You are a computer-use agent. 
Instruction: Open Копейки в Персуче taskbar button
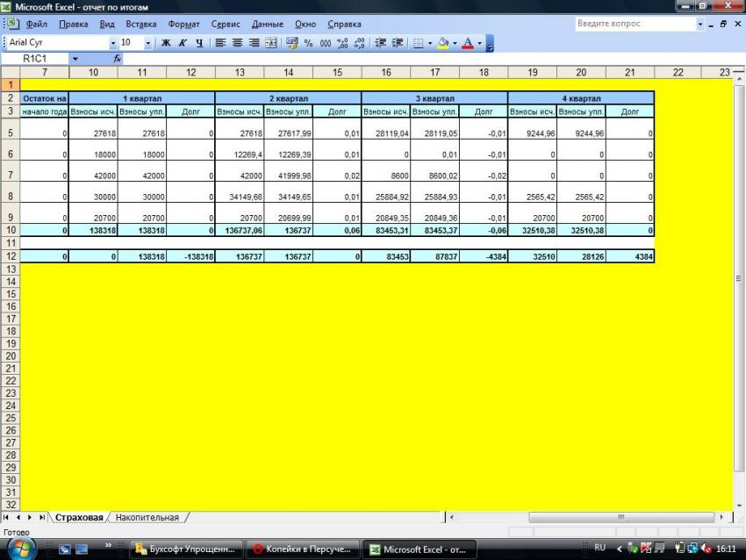(302, 549)
